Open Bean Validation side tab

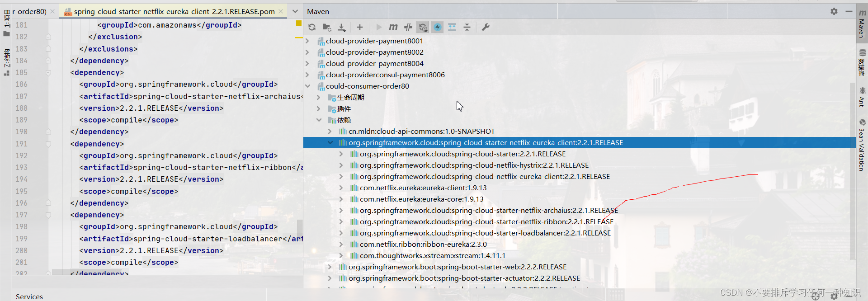[862, 145]
